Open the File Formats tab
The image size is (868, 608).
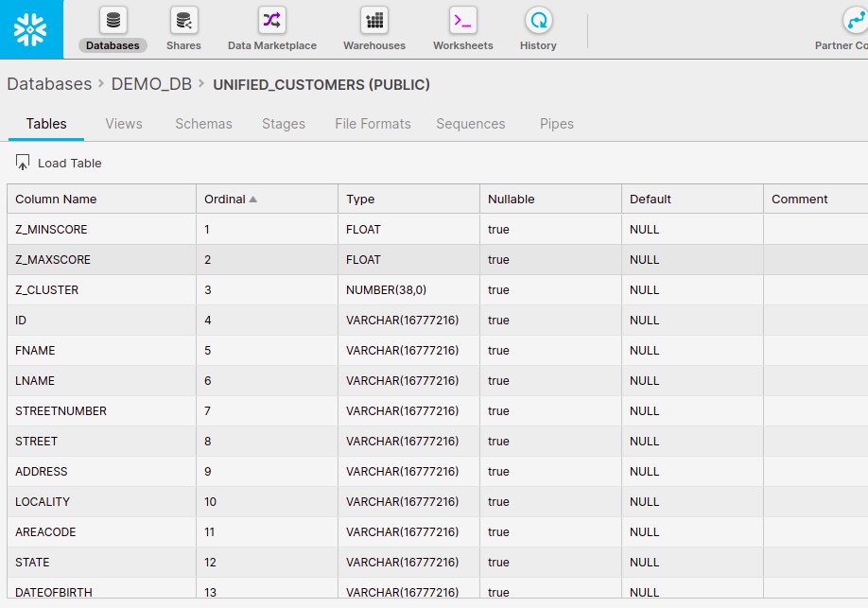pos(373,124)
